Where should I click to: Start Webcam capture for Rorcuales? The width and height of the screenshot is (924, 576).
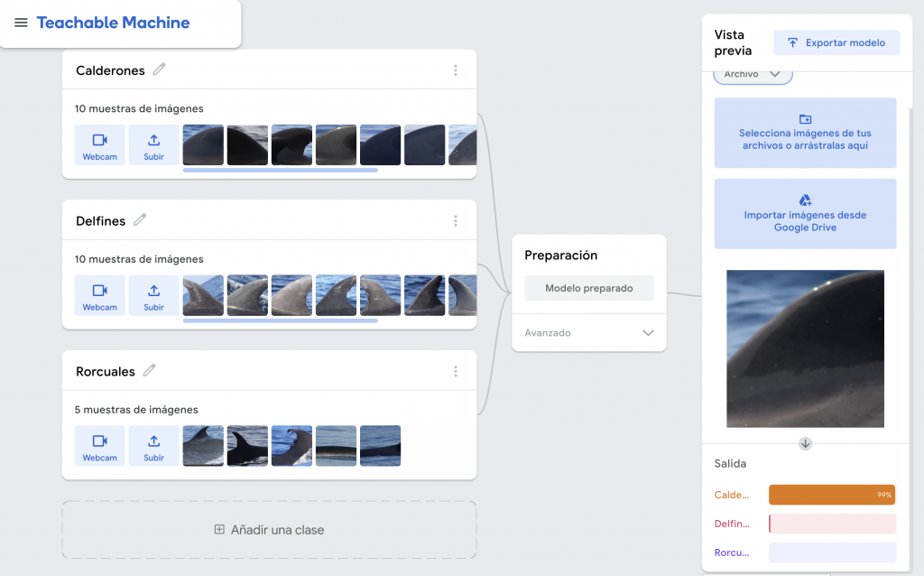(99, 446)
